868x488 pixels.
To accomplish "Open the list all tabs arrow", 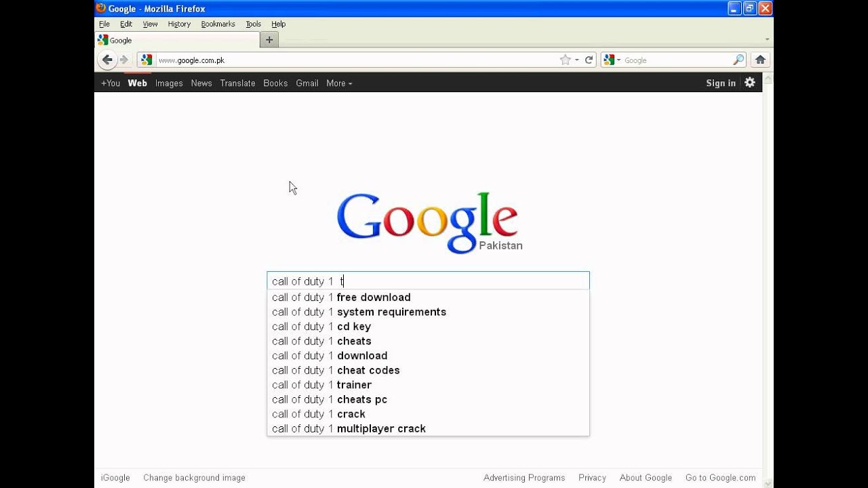I will point(767,40).
